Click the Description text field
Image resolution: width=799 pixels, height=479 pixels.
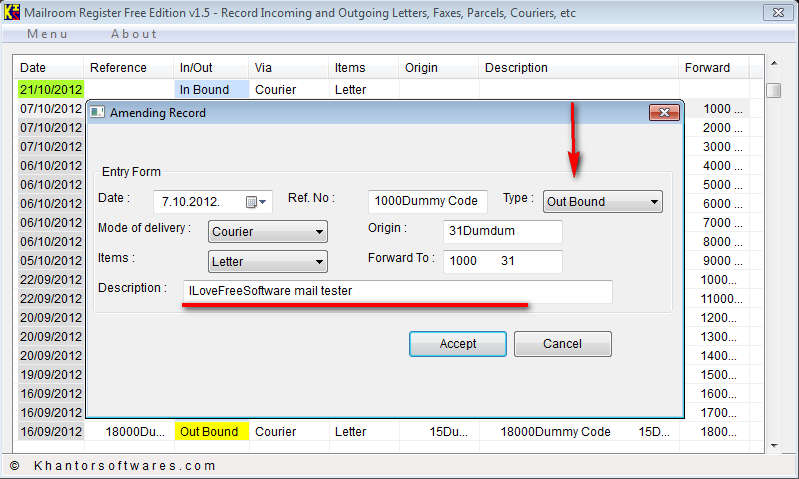tap(397, 291)
